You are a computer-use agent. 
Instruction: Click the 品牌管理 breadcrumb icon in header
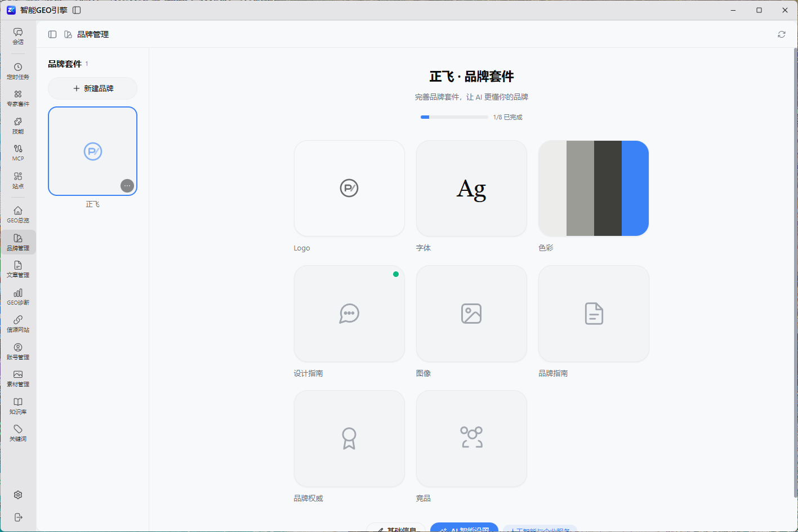(x=68, y=34)
